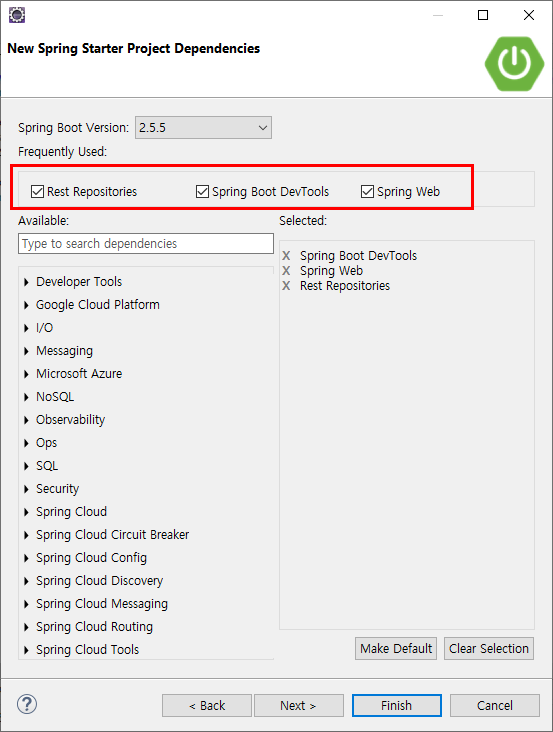Open the Spring Boot Version dropdown
Image resolution: width=553 pixels, height=732 pixels.
(x=203, y=127)
